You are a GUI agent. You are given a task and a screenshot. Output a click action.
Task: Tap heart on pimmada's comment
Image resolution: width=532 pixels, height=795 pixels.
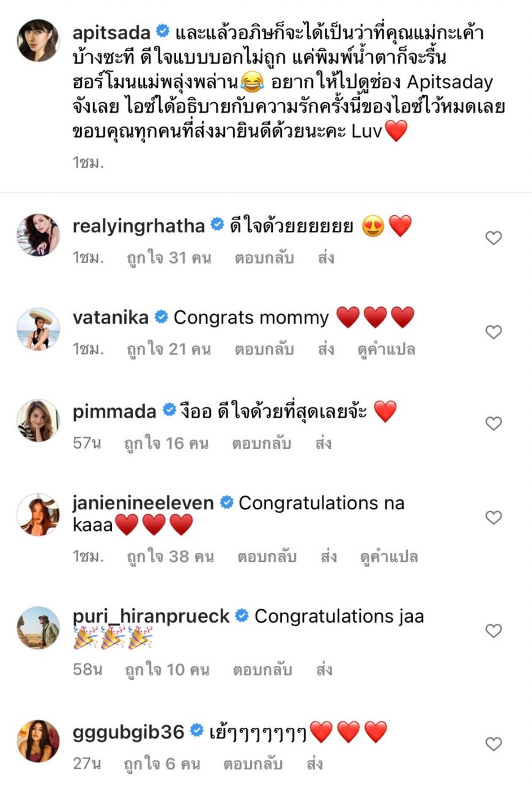493,423
